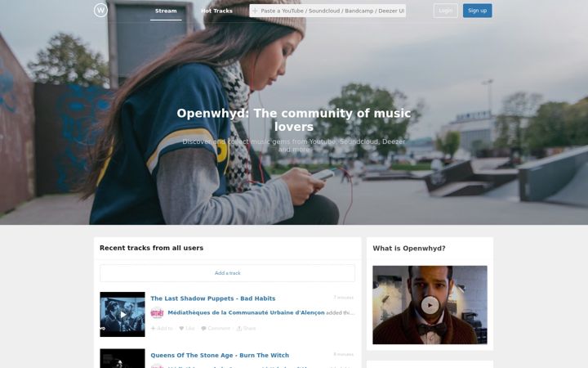
Task: Share the Bad Habits track
Action: pos(246,328)
